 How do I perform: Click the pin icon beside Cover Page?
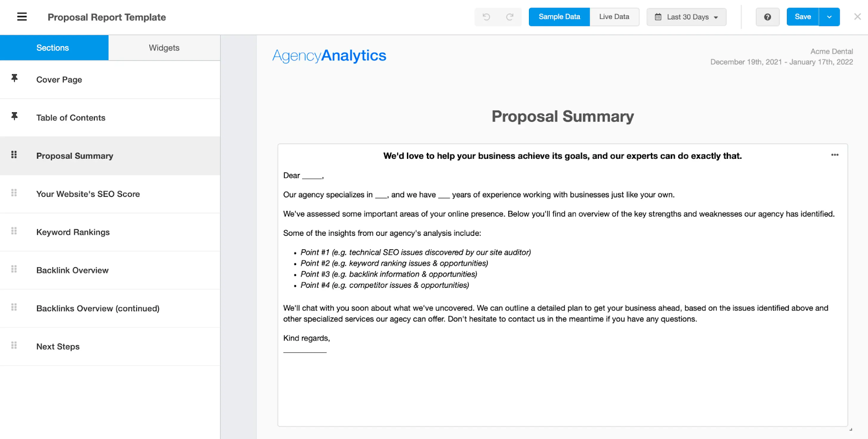[x=14, y=79]
